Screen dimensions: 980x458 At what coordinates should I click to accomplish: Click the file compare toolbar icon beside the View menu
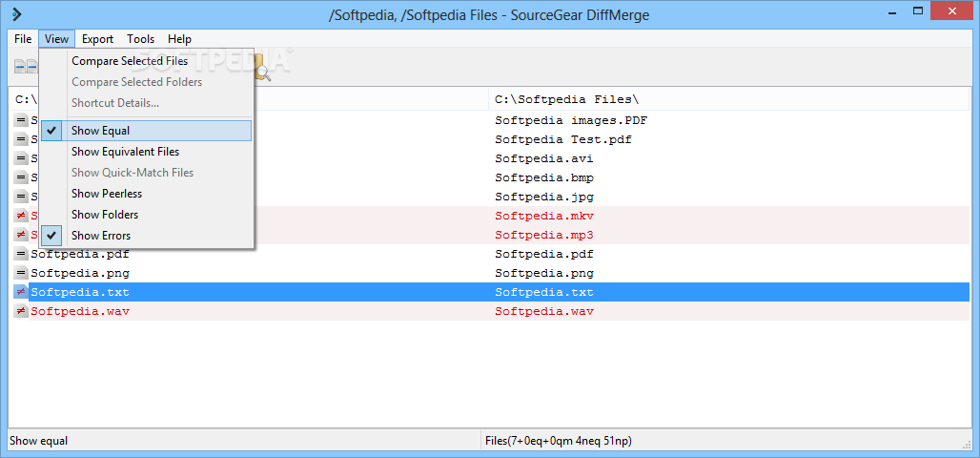point(25,67)
